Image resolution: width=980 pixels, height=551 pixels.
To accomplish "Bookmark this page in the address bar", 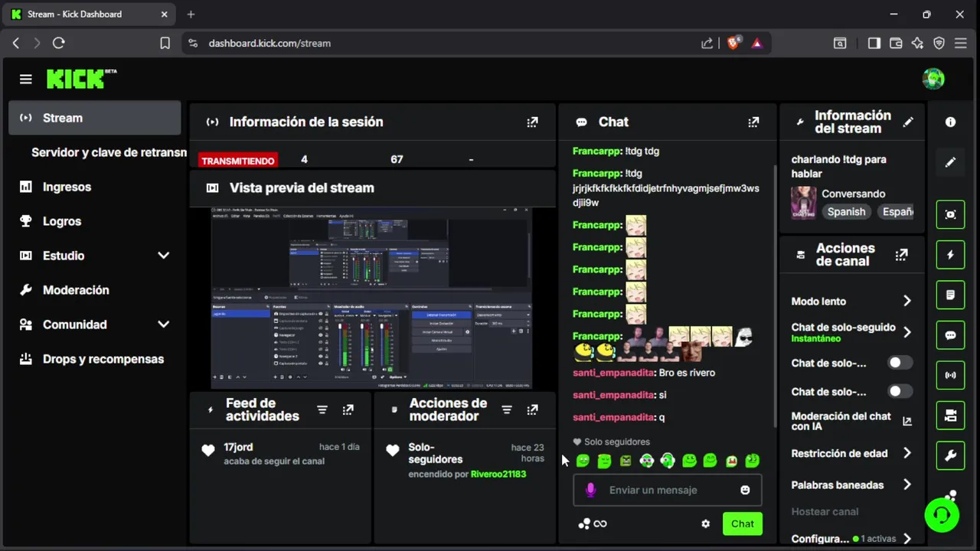I will pos(165,43).
